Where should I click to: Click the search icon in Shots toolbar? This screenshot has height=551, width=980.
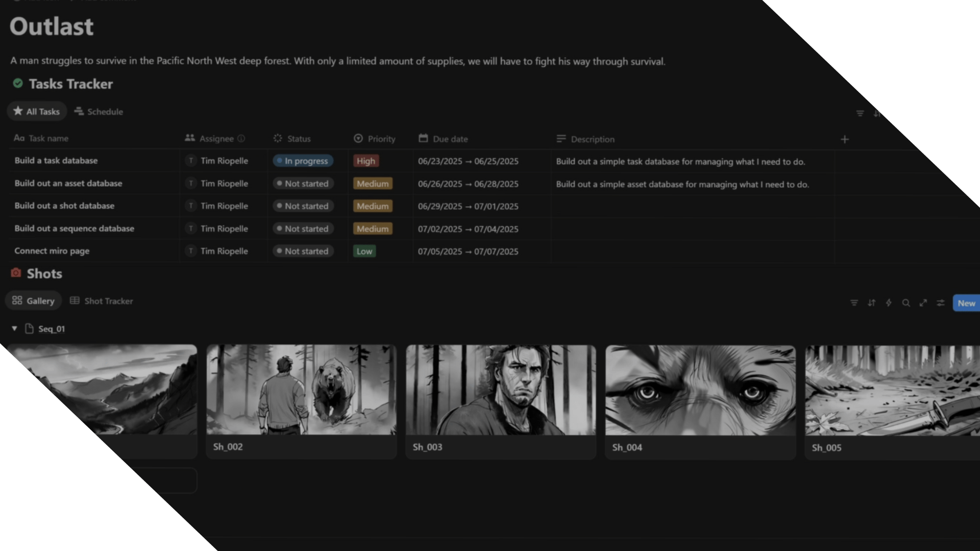point(906,303)
